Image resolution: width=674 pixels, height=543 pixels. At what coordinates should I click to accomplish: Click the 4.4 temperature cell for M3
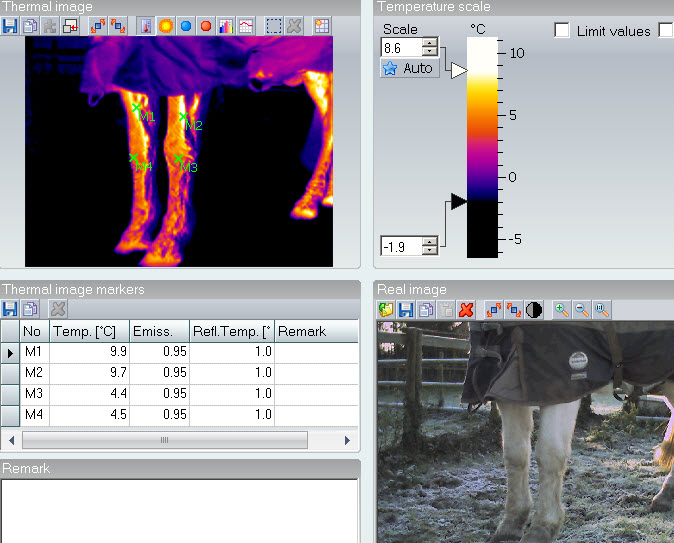point(89,395)
